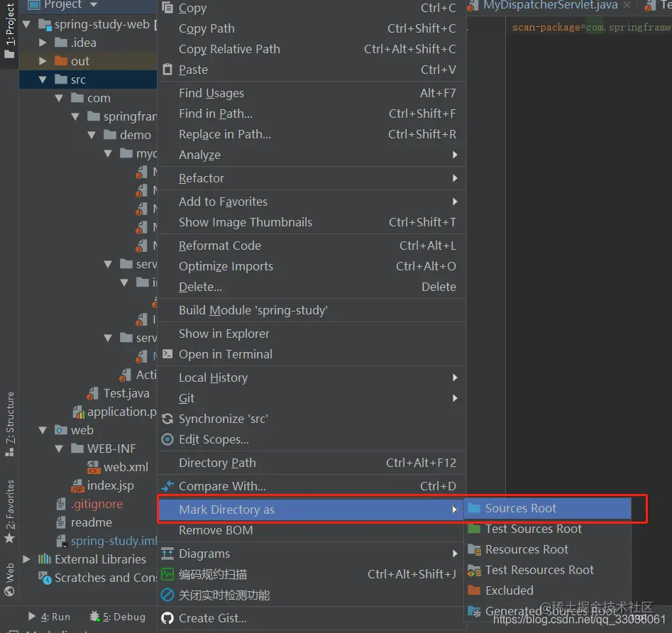Expand the out folder
This screenshot has width=672, height=633.
coord(43,61)
